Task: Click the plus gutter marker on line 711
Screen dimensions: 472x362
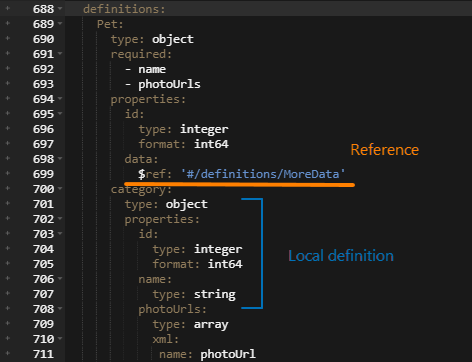Action: coord(8,353)
